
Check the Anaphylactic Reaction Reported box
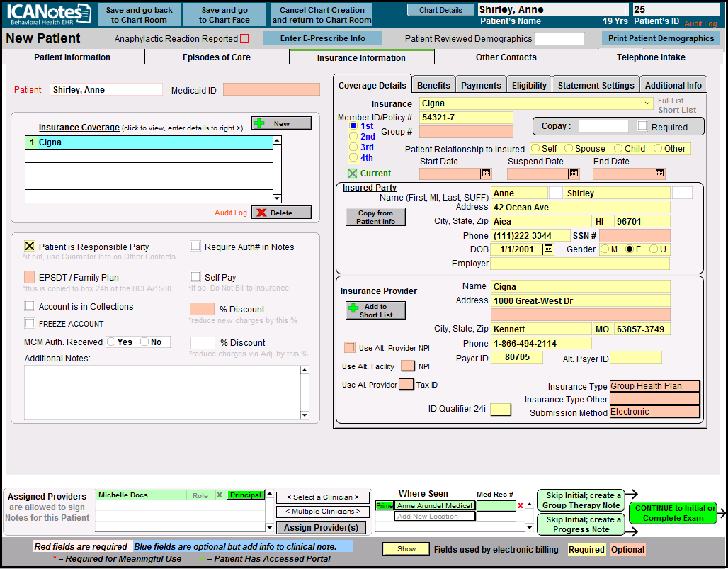(244, 39)
